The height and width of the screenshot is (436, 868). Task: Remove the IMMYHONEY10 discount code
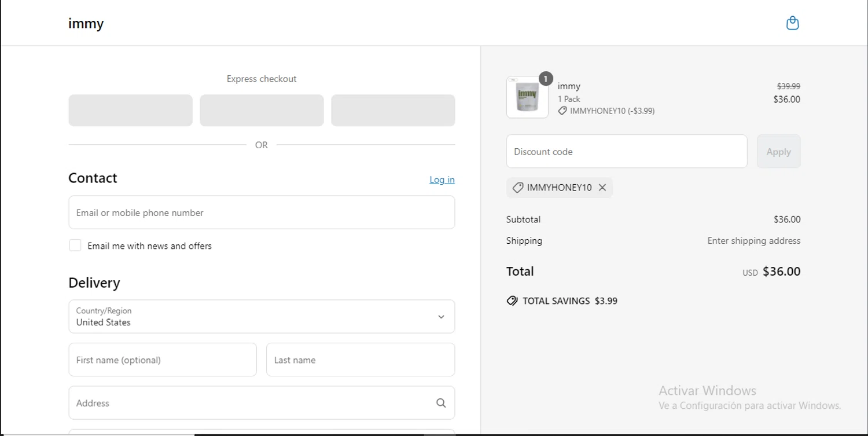(602, 188)
